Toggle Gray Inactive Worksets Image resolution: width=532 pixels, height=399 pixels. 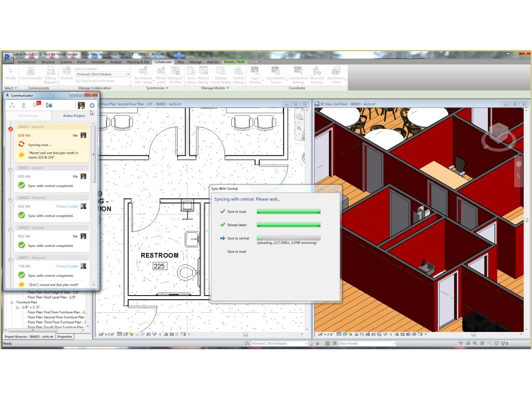point(95,81)
